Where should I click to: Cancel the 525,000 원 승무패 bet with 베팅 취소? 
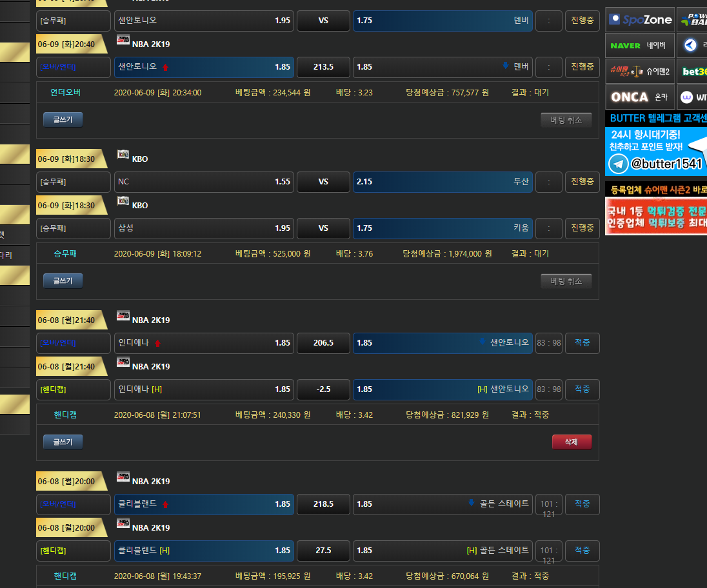tap(566, 281)
